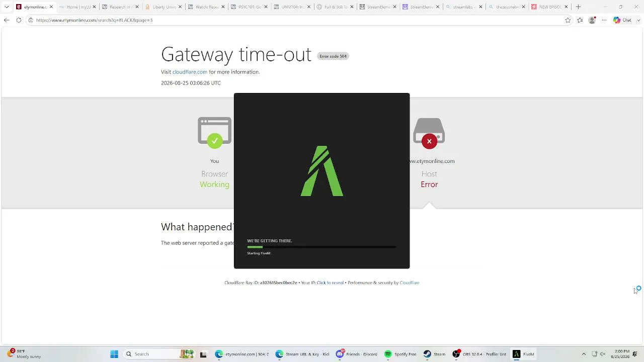
Task: Open the tab actions dropdown at far left
Action: (7, 7)
